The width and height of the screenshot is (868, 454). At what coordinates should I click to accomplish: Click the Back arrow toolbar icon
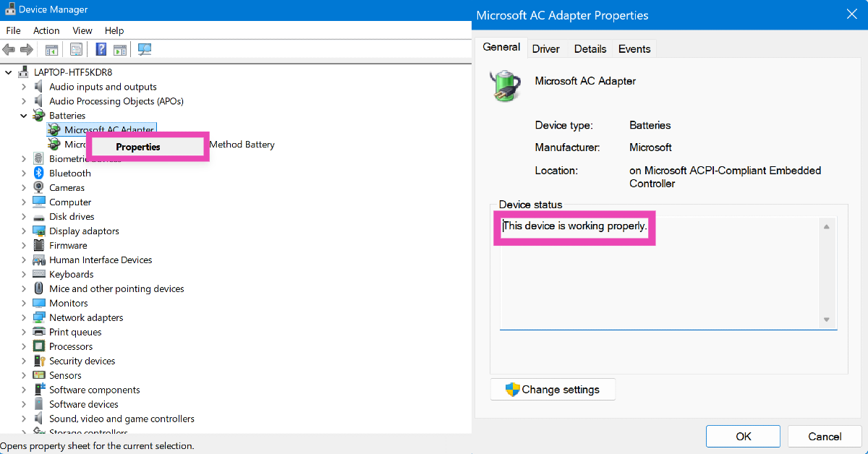[9, 50]
